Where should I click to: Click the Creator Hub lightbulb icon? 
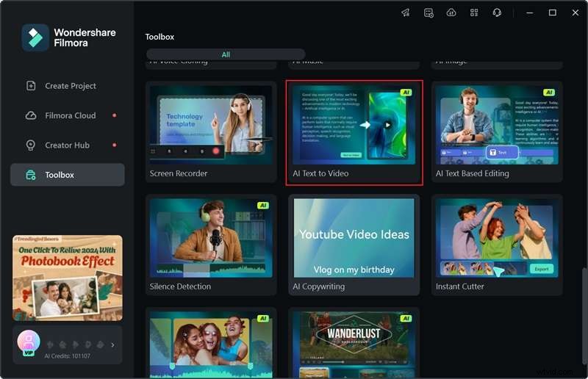pyautogui.click(x=31, y=145)
